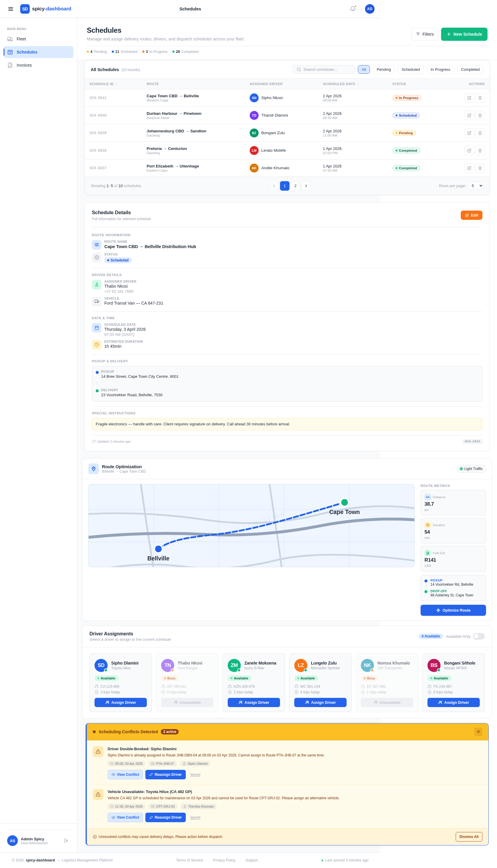Open the hamburger navigation menu
The width and height of the screenshot is (497, 868).
click(x=11, y=9)
